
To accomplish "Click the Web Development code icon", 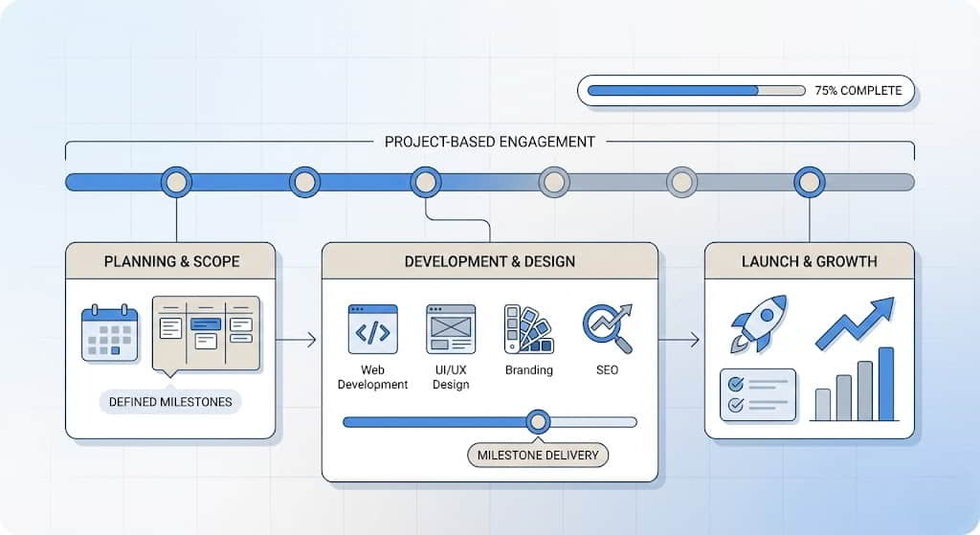I will pyautogui.click(x=372, y=330).
